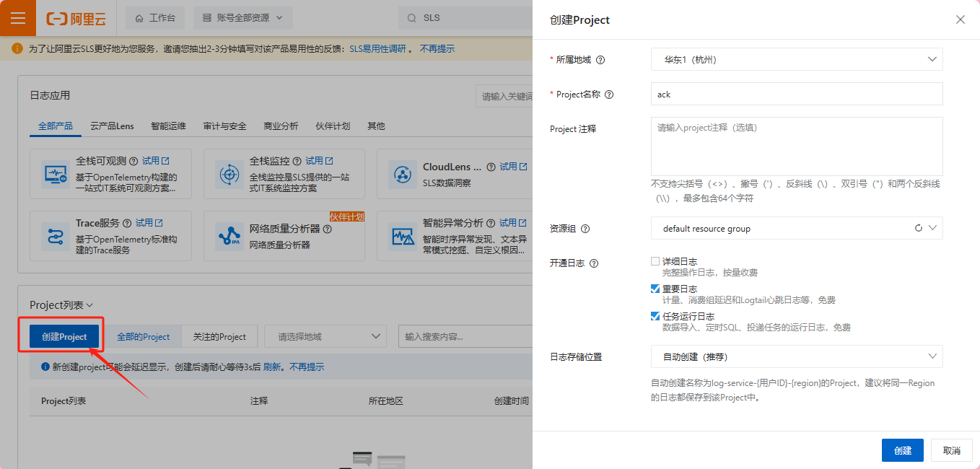Click the 智能异常分析 app icon
This screenshot has height=469, width=980.
pos(402,236)
